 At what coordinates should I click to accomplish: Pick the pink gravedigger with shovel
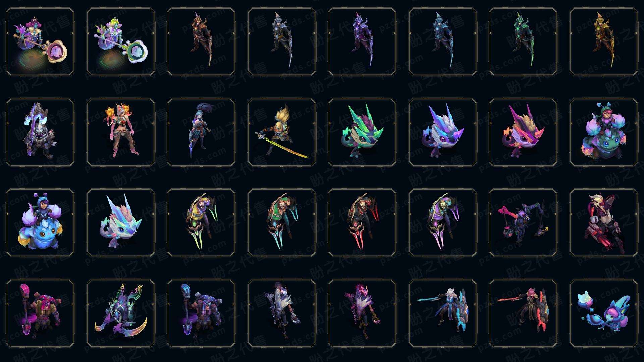pyautogui.click(x=40, y=313)
